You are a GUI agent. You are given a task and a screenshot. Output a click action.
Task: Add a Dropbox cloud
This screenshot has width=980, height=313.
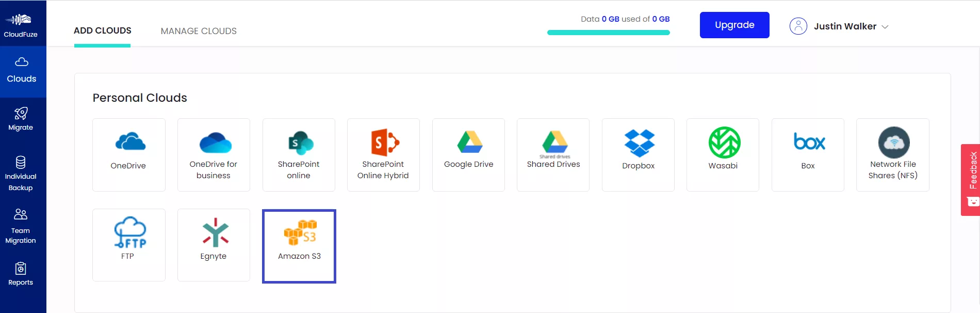click(x=638, y=155)
